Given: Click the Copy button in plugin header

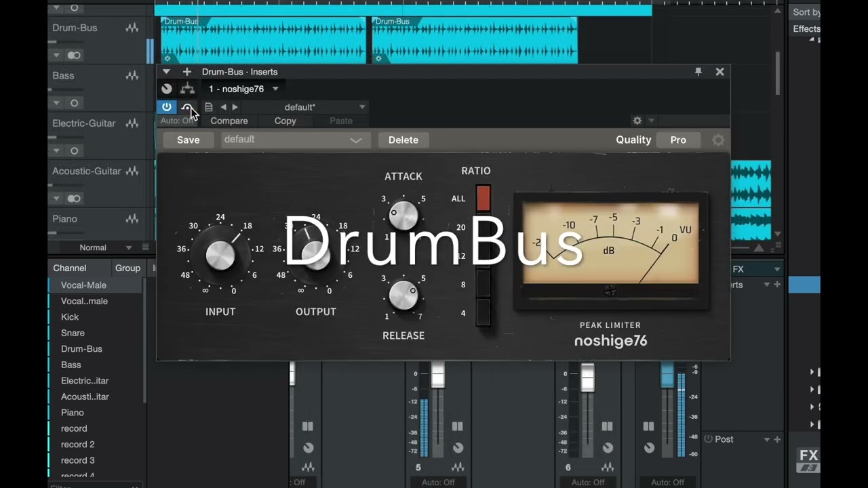Looking at the screenshot, I should 285,121.
